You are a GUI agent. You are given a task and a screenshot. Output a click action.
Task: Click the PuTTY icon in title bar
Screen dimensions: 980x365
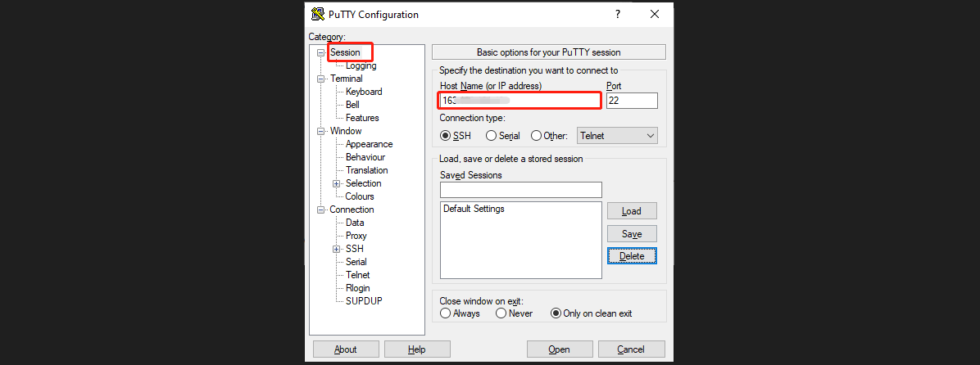click(x=317, y=14)
